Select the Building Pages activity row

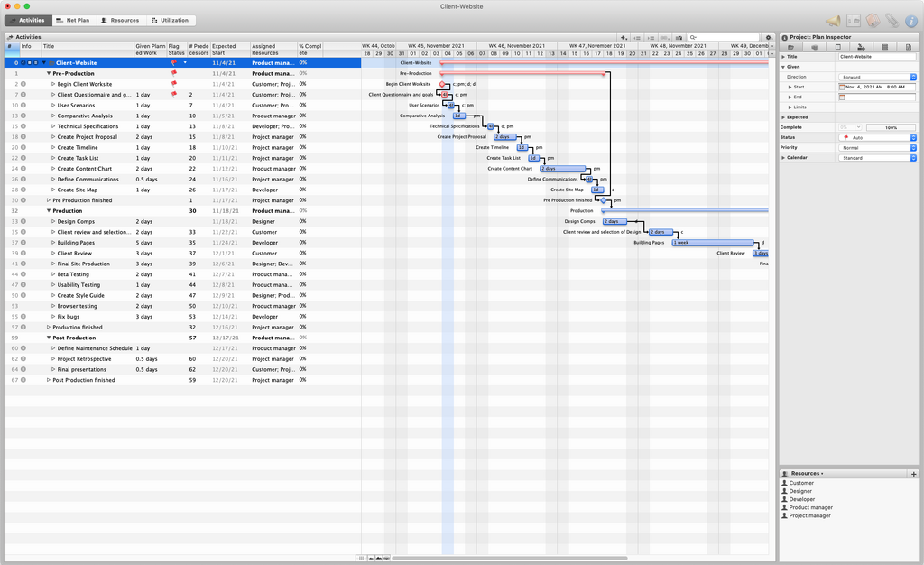77,243
